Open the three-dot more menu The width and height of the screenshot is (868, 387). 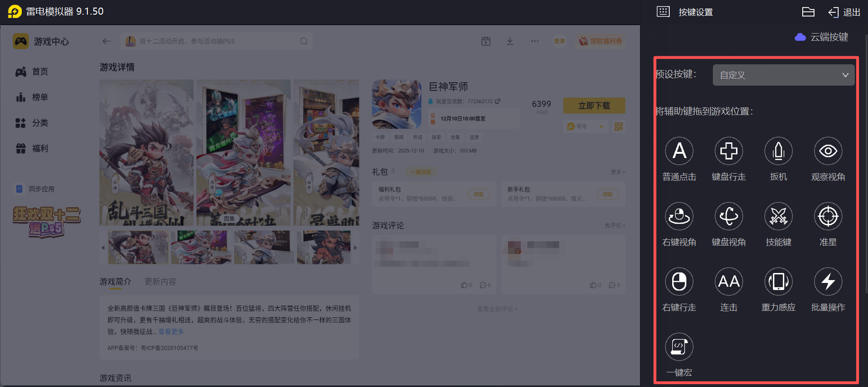point(535,41)
